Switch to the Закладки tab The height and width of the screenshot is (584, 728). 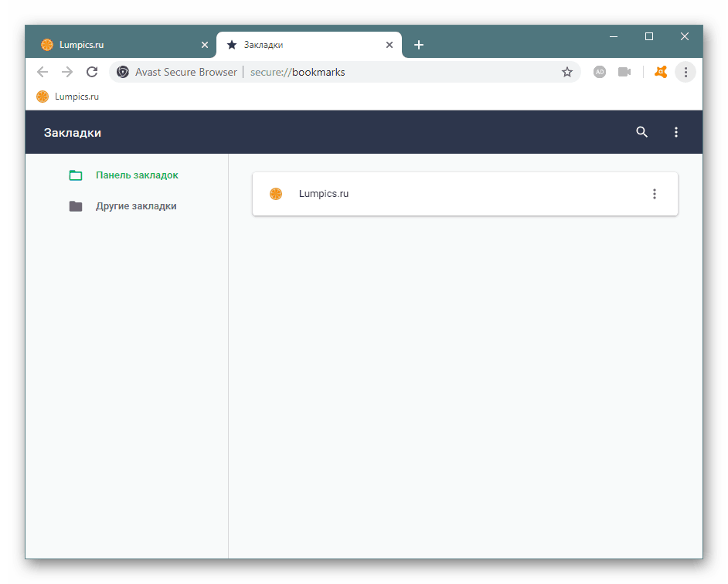[x=309, y=45]
